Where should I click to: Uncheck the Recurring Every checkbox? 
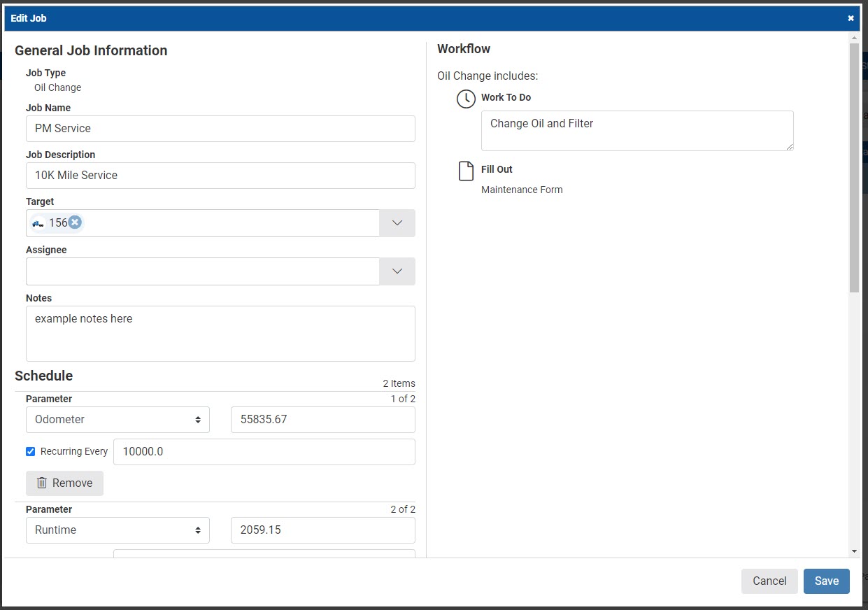click(30, 451)
